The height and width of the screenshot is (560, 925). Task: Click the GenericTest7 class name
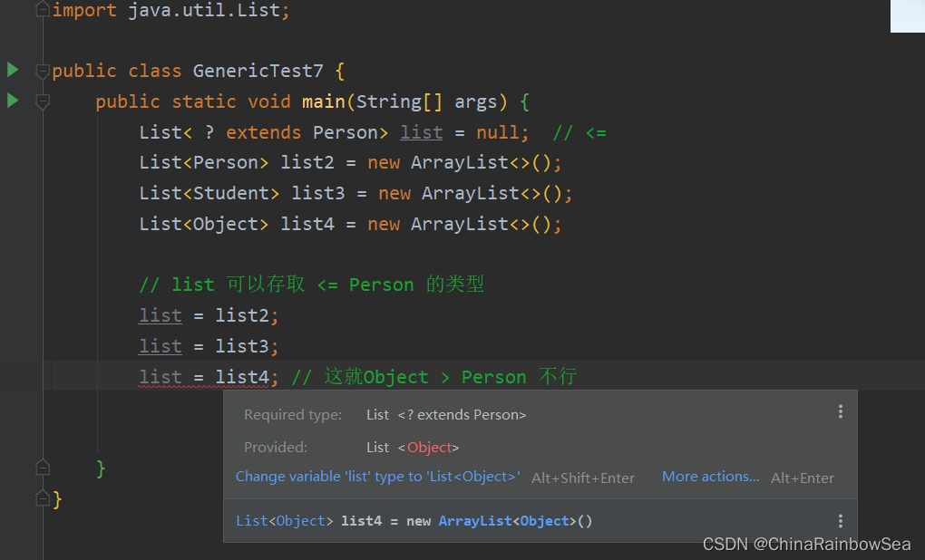(258, 71)
